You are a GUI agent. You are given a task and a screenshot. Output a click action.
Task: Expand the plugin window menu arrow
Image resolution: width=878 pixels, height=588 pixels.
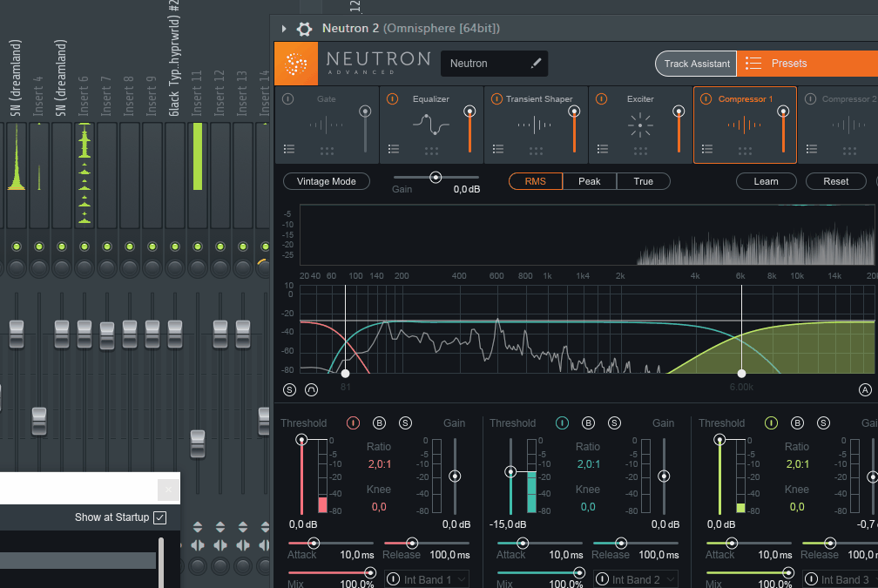click(284, 29)
